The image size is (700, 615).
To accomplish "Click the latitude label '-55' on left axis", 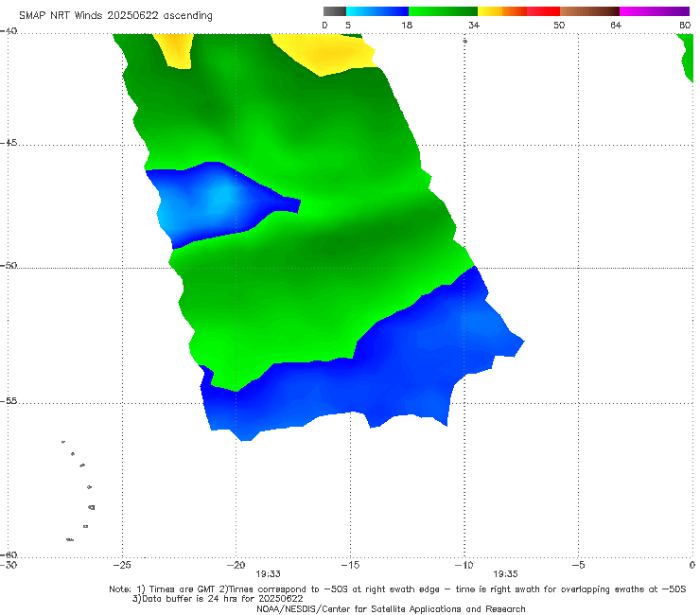I will pos(9,401).
